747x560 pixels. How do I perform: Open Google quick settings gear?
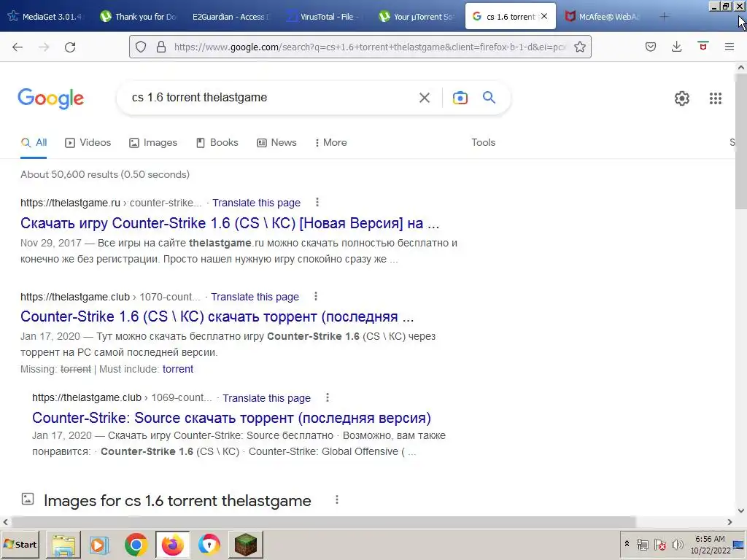pyautogui.click(x=682, y=98)
